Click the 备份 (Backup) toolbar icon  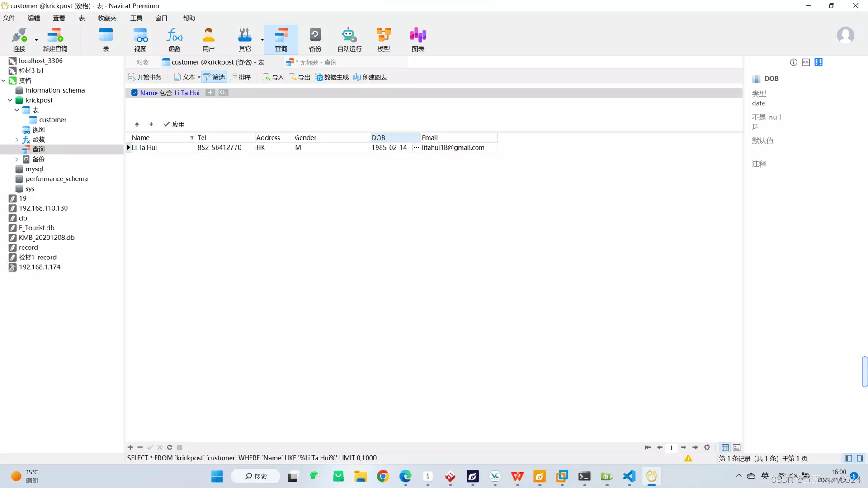coord(315,40)
